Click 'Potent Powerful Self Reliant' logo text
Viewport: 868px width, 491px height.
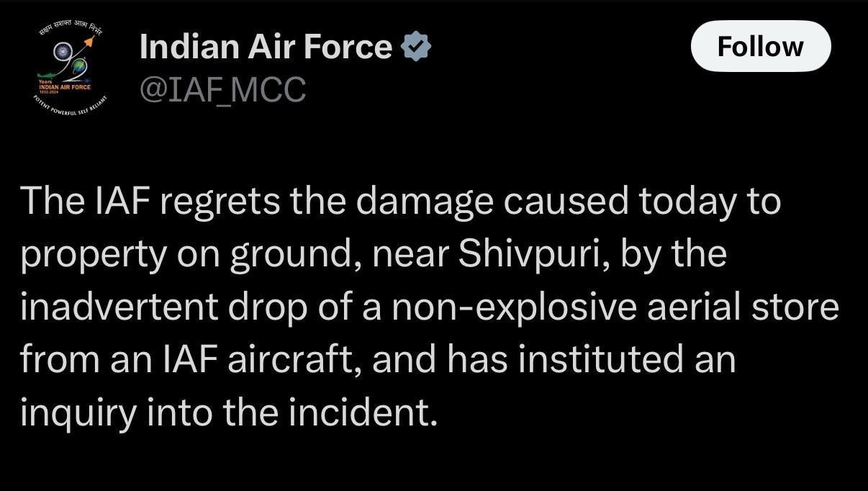(x=71, y=108)
